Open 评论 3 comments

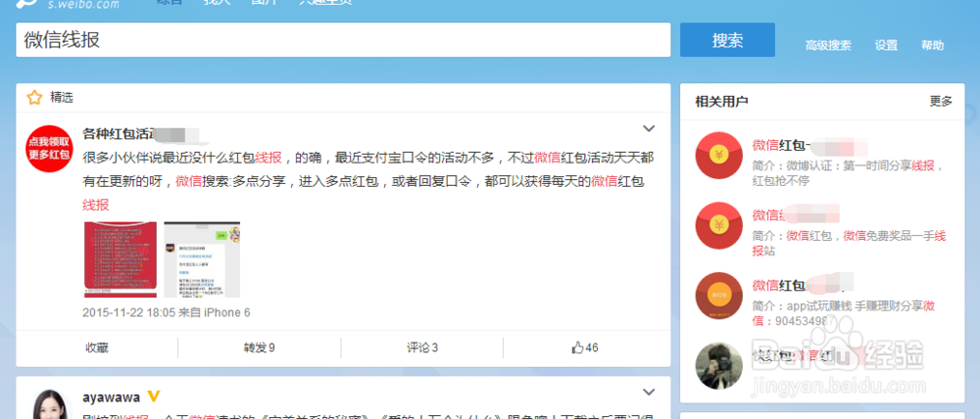click(x=421, y=348)
